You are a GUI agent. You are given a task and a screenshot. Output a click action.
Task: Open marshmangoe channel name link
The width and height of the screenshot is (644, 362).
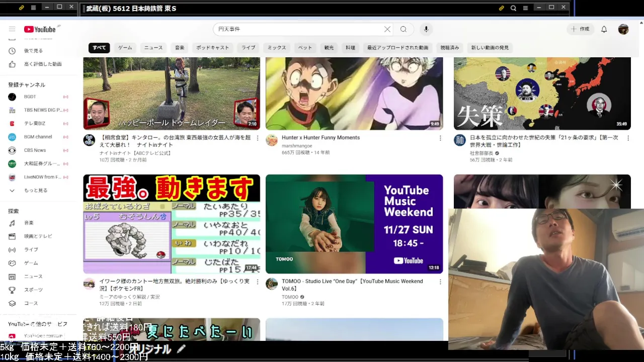point(297,146)
